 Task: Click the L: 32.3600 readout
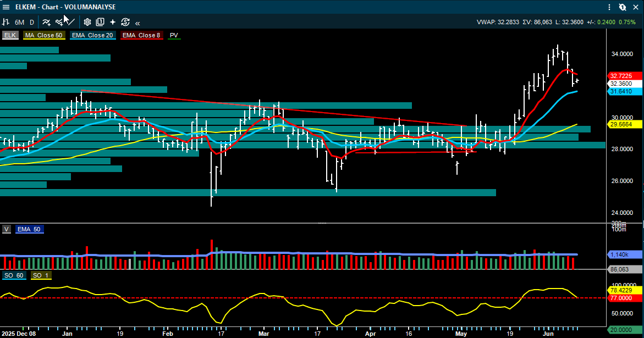pyautogui.click(x=569, y=22)
